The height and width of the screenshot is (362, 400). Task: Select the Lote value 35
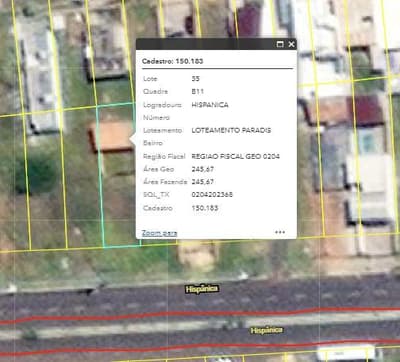195,79
